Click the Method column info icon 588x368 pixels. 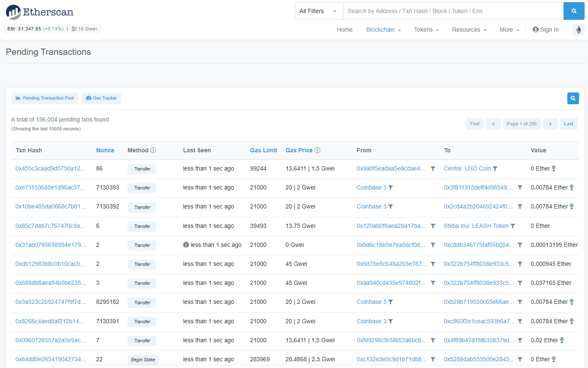click(153, 150)
